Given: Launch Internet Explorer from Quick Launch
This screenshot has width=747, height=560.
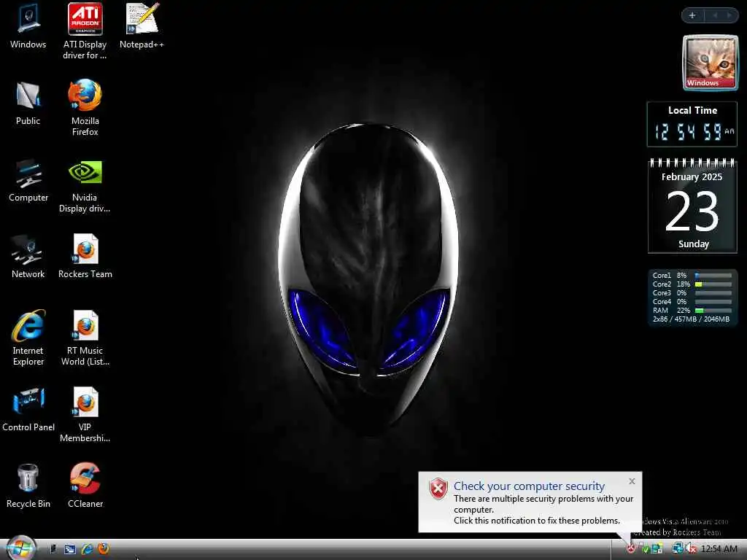Looking at the screenshot, I should point(87,549).
